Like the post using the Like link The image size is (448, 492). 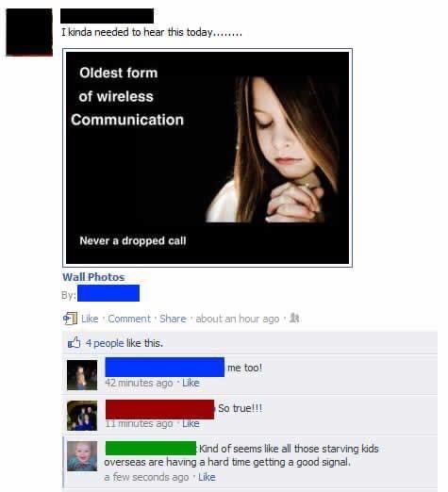[x=90, y=319]
